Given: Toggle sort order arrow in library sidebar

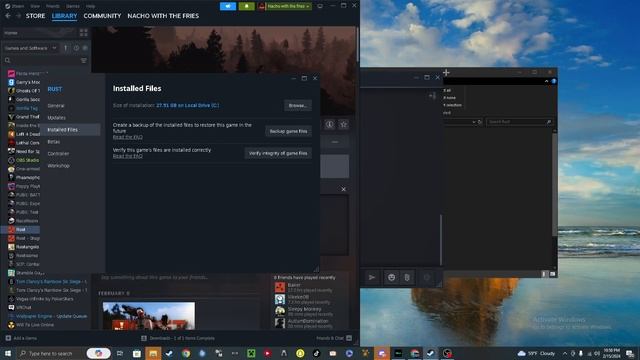Looking at the screenshot, I should (x=66, y=48).
